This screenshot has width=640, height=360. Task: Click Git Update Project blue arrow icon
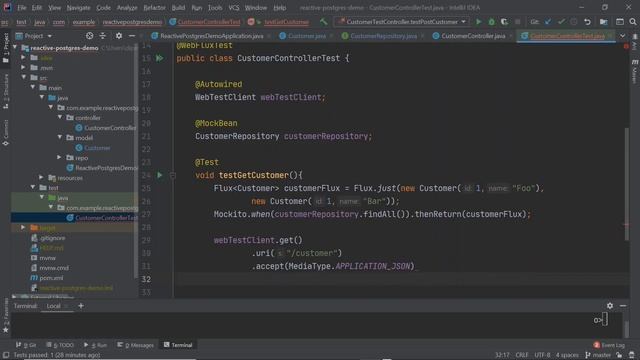pos(548,22)
